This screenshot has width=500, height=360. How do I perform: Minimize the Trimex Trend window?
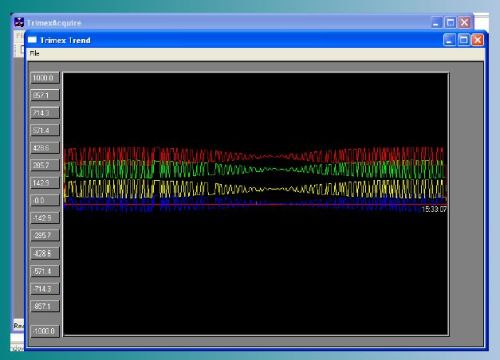click(x=449, y=40)
